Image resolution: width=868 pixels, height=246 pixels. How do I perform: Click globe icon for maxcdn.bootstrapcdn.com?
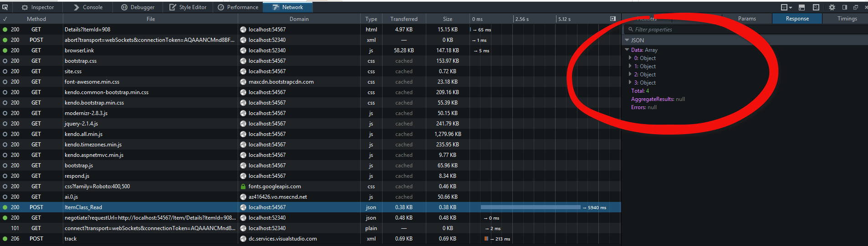point(243,82)
